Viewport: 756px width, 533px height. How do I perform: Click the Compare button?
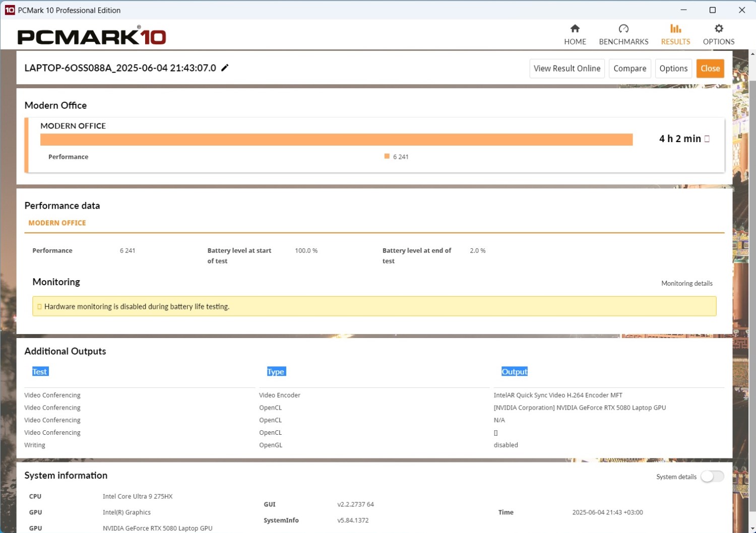click(x=629, y=69)
